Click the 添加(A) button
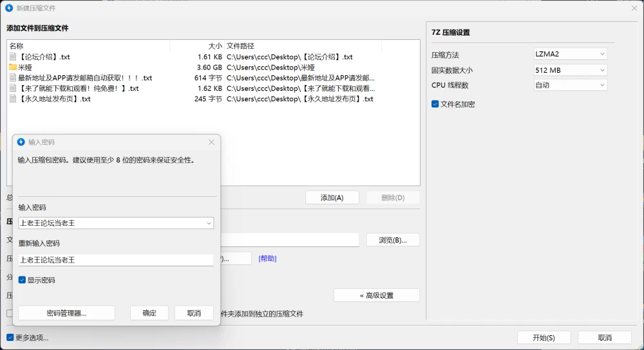Image resolution: width=644 pixels, height=350 pixels. (332, 198)
